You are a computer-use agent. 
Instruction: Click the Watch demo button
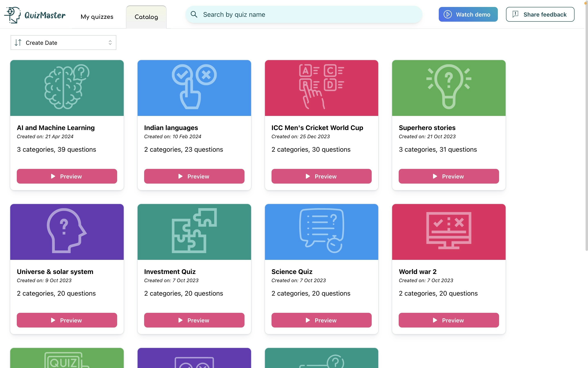coord(468,14)
